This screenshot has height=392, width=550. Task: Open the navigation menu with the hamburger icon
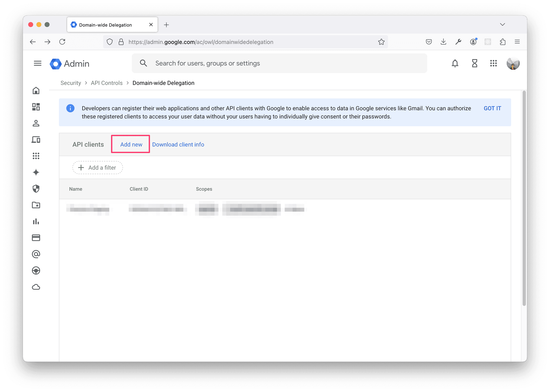click(x=37, y=63)
